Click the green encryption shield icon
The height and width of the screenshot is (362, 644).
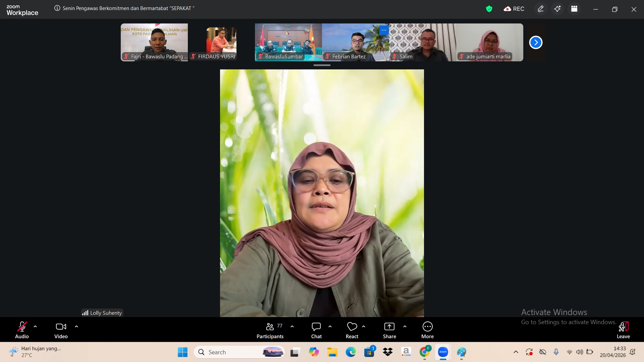pyautogui.click(x=489, y=9)
